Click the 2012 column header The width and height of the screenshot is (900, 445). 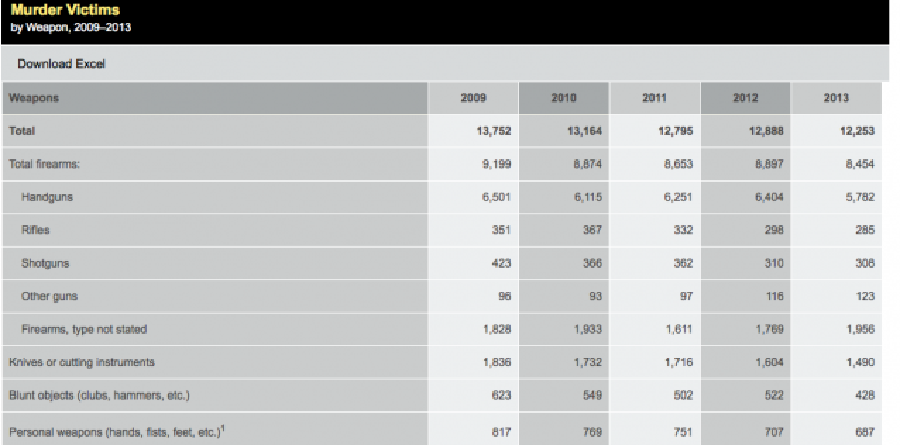pyautogui.click(x=744, y=98)
